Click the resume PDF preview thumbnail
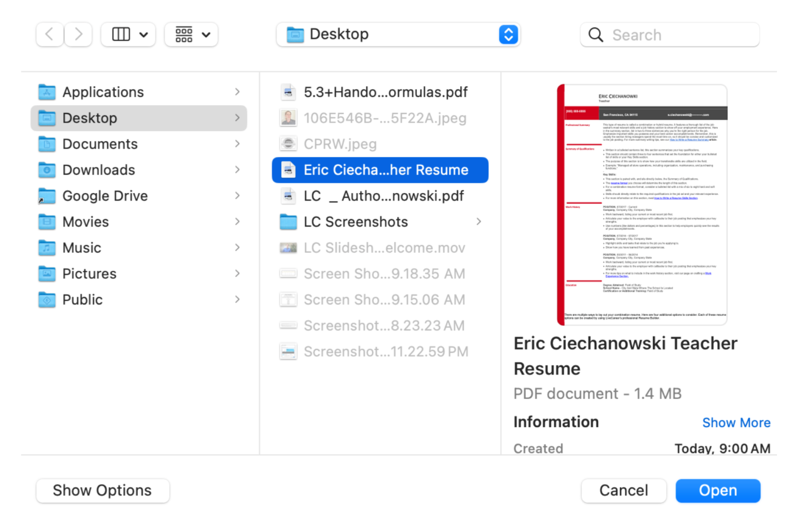 pyautogui.click(x=642, y=205)
